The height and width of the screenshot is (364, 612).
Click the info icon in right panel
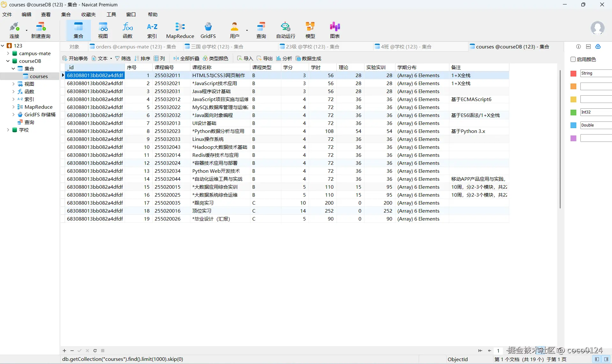pyautogui.click(x=579, y=47)
